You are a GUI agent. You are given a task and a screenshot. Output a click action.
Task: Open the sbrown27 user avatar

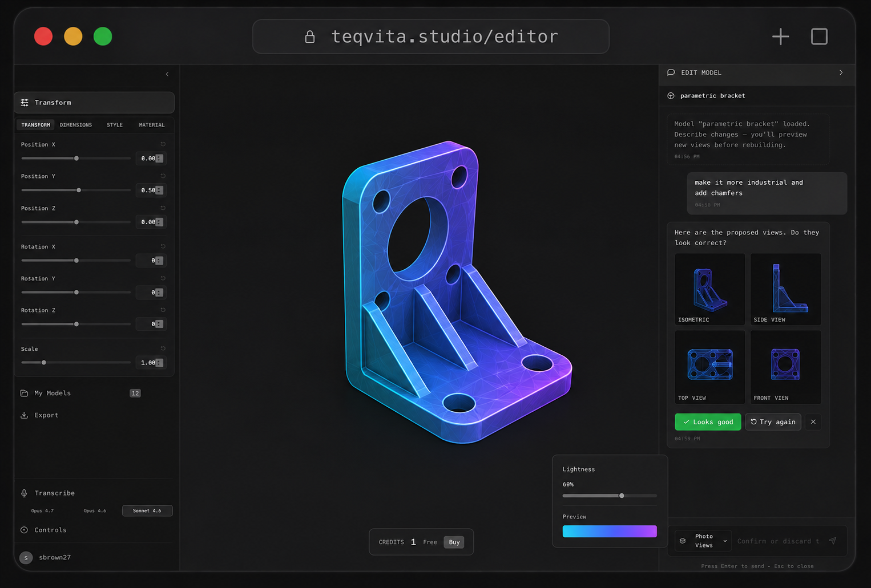(26, 558)
